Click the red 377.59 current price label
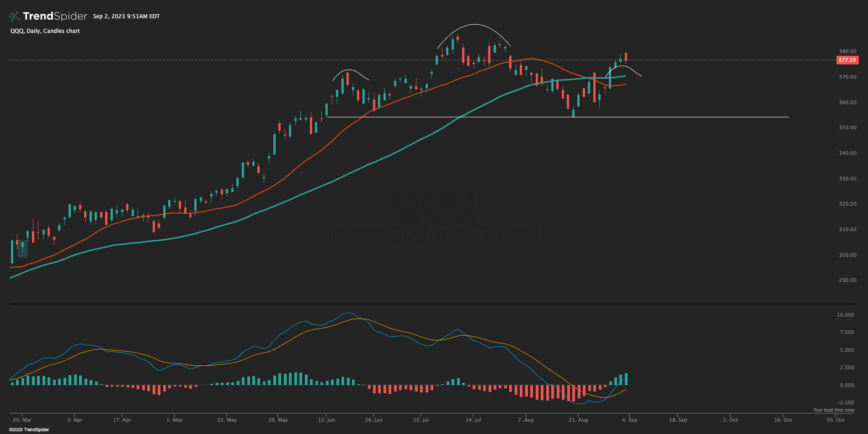Screen dimensions: 868x434 [847, 60]
